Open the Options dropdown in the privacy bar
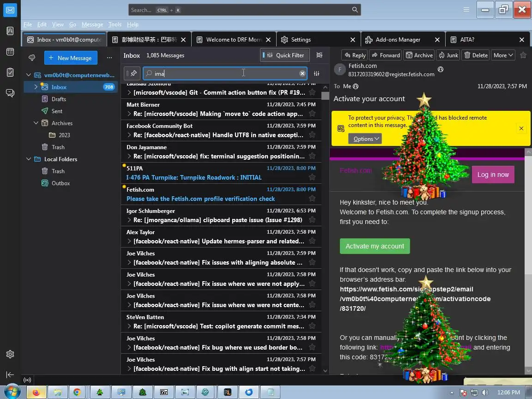 pyautogui.click(x=365, y=139)
